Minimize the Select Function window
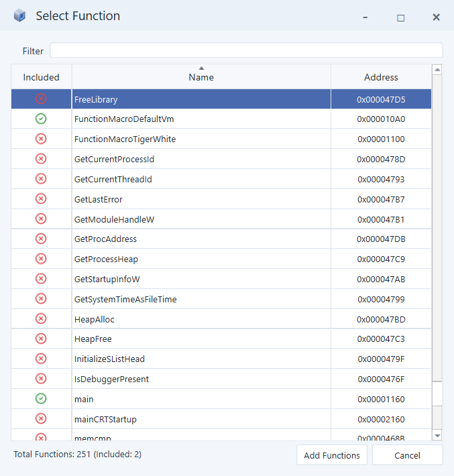Viewport: 454px width, 476px height. click(x=365, y=17)
